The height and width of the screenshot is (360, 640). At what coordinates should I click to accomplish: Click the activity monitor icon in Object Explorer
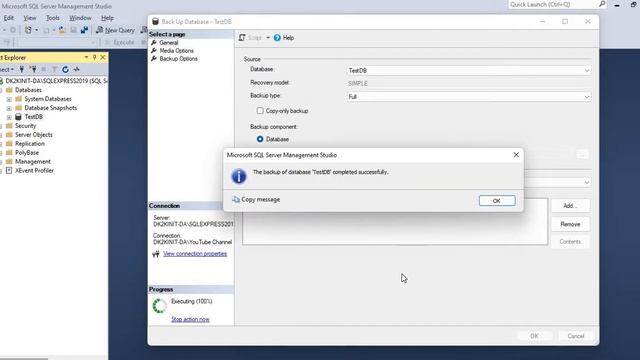tap(76, 69)
